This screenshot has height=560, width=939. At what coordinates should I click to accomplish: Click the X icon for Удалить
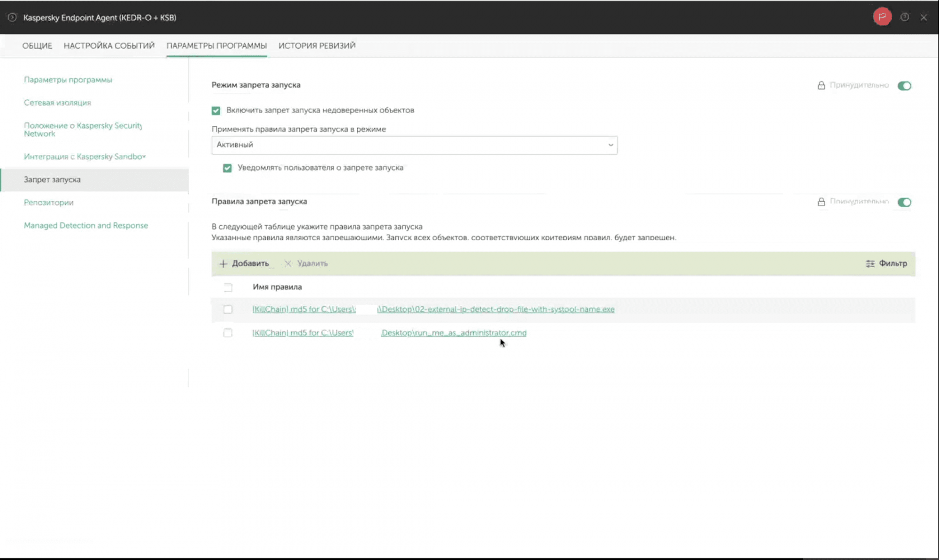click(288, 264)
